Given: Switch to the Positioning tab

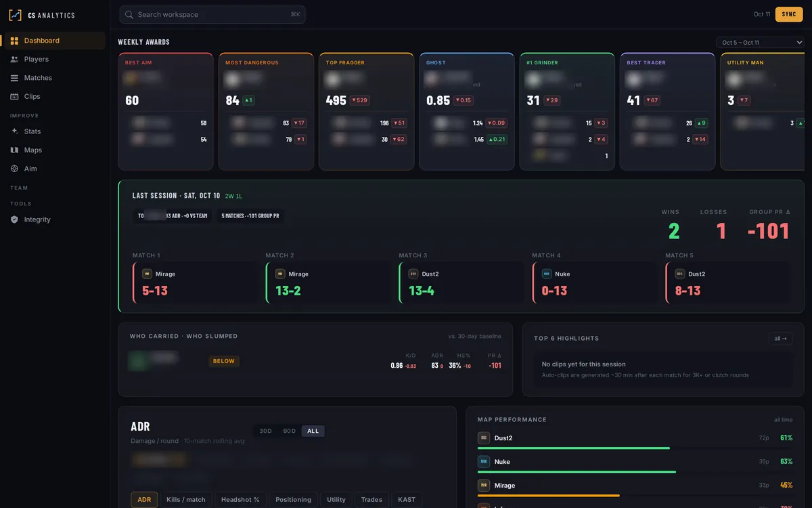Looking at the screenshot, I should coord(293,500).
